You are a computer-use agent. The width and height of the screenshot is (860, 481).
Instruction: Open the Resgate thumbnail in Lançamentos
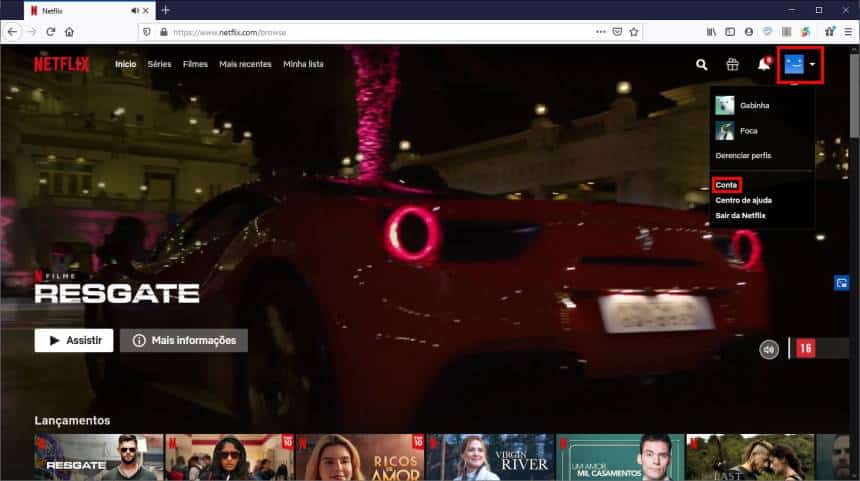(99, 457)
